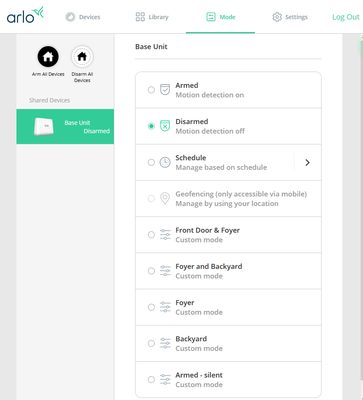The image size is (363, 400).
Task: Click the Disarmed shield X icon
Action: [x=165, y=126]
